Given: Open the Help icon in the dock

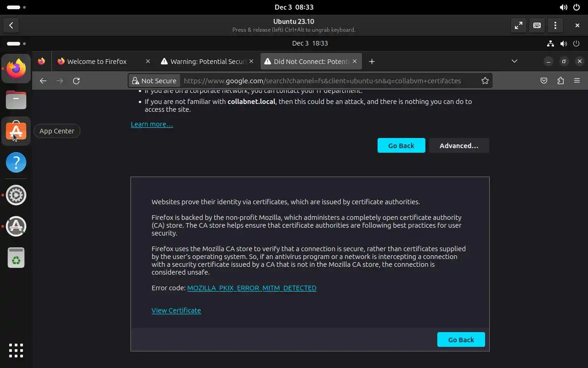Looking at the screenshot, I should coord(16,162).
